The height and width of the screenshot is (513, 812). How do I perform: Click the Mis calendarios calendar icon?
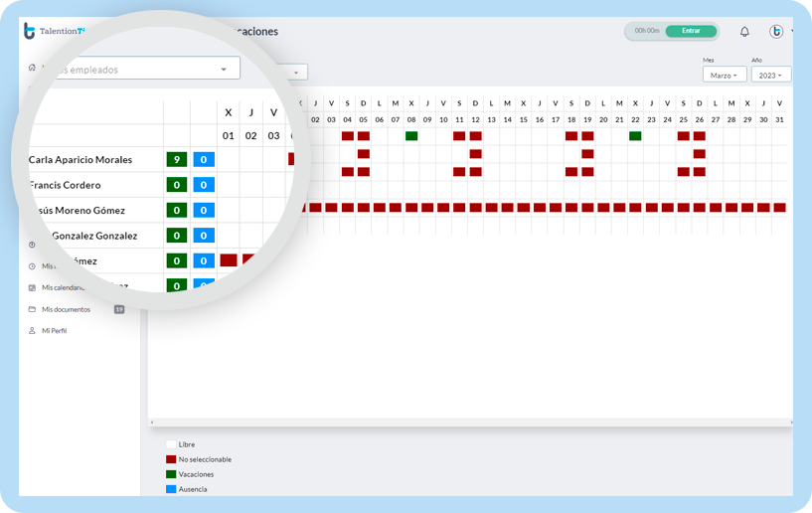coord(32,287)
